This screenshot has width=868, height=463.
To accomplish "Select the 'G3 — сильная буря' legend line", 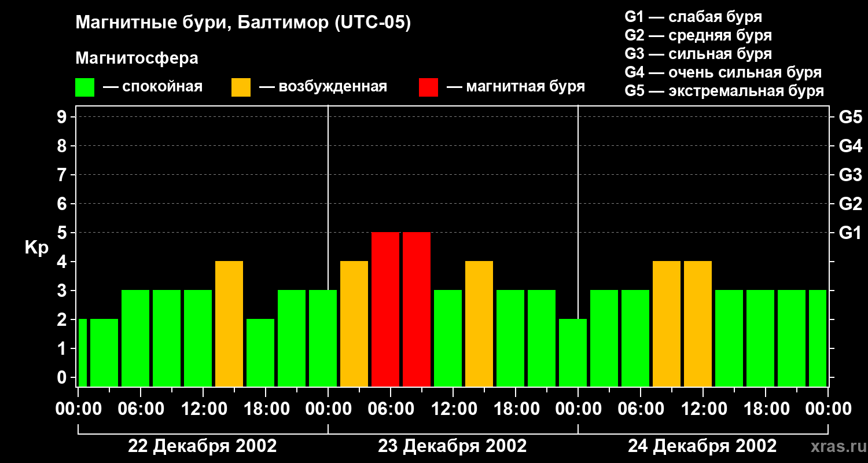I will pyautogui.click(x=698, y=54).
